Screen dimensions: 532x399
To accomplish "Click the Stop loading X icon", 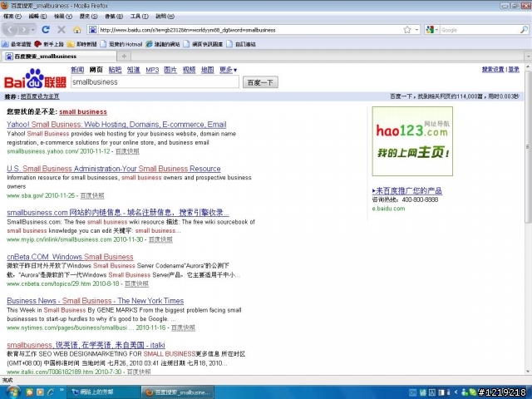I will (x=62, y=30).
